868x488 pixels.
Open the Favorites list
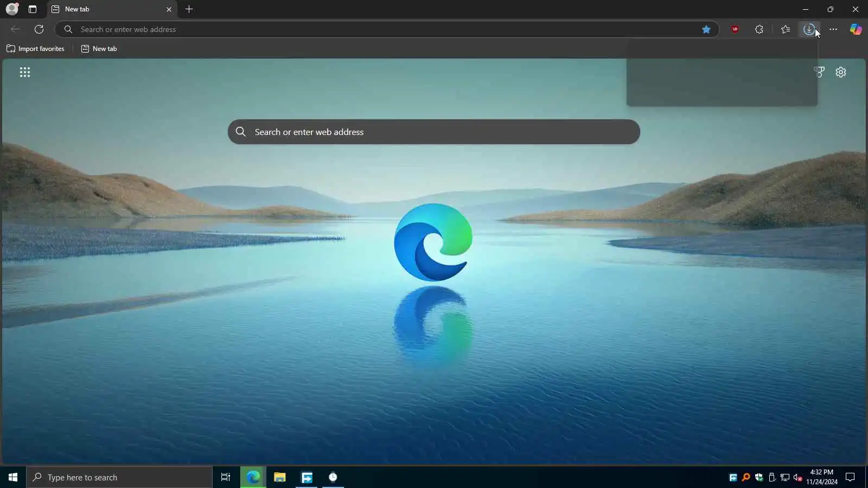point(785,29)
